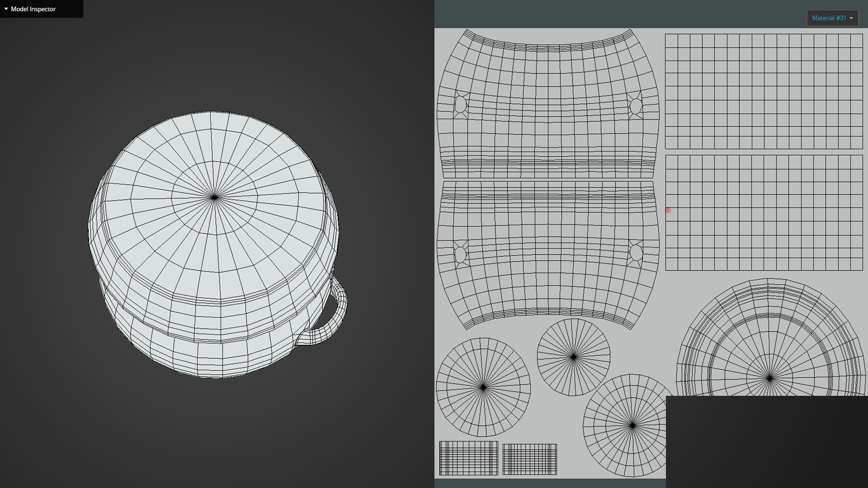Click the pole vertex on the 3D lid
The height and width of the screenshot is (488, 868).
click(214, 197)
